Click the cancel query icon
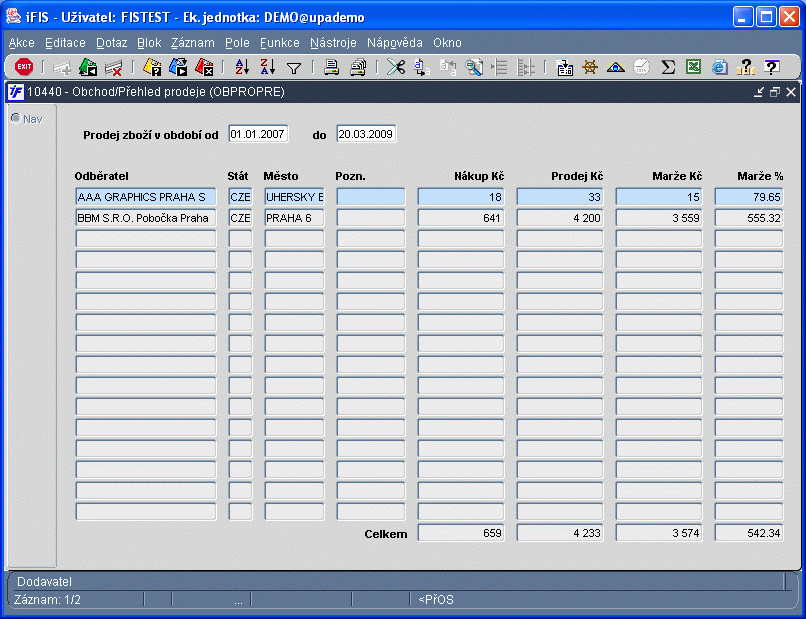This screenshot has height=619, width=806. click(x=204, y=67)
